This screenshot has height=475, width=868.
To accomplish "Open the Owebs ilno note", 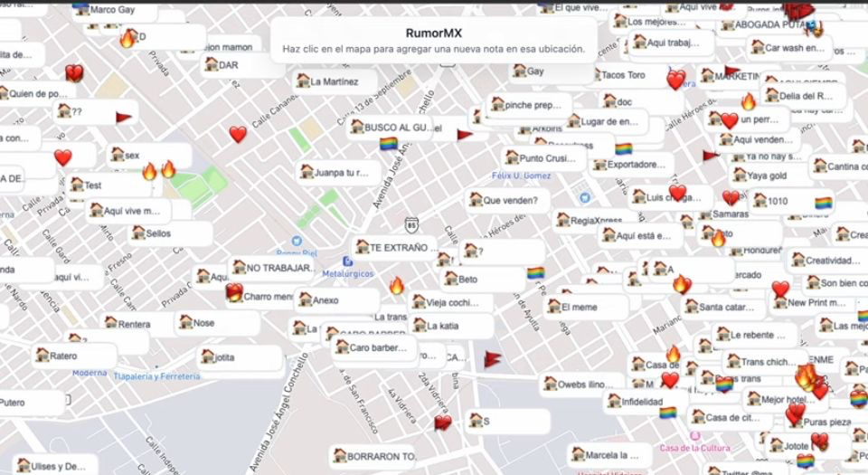I will tap(581, 384).
